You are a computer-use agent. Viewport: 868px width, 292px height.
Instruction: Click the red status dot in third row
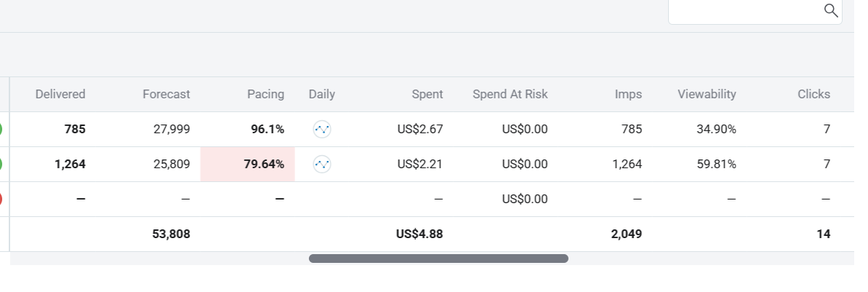tap(1, 199)
